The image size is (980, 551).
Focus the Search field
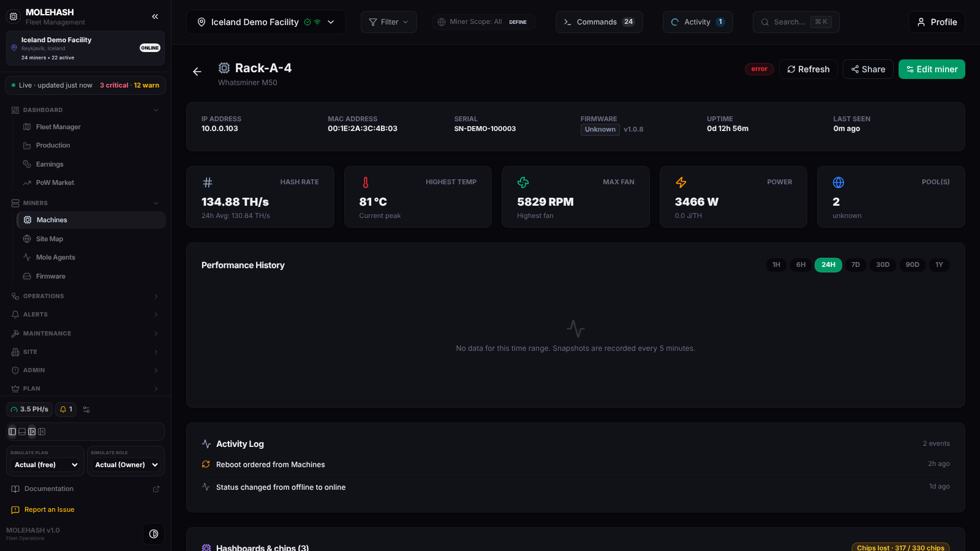(x=796, y=22)
